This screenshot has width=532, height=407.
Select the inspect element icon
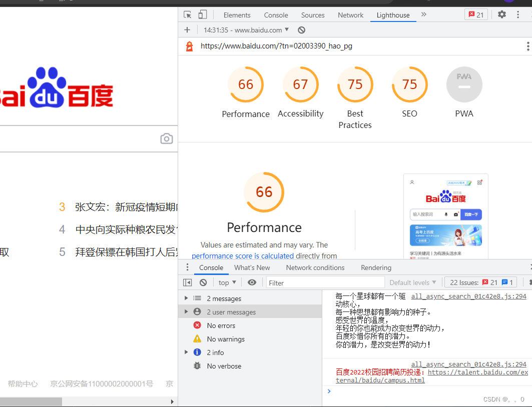point(187,14)
